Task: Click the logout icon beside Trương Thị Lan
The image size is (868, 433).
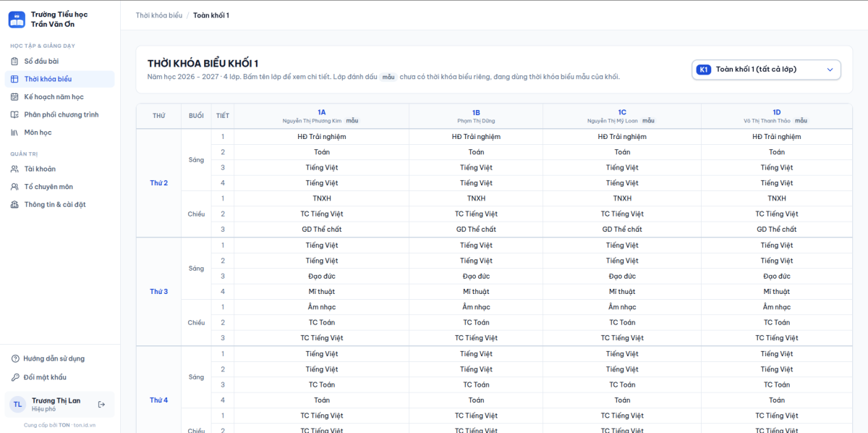Action: coord(102,404)
